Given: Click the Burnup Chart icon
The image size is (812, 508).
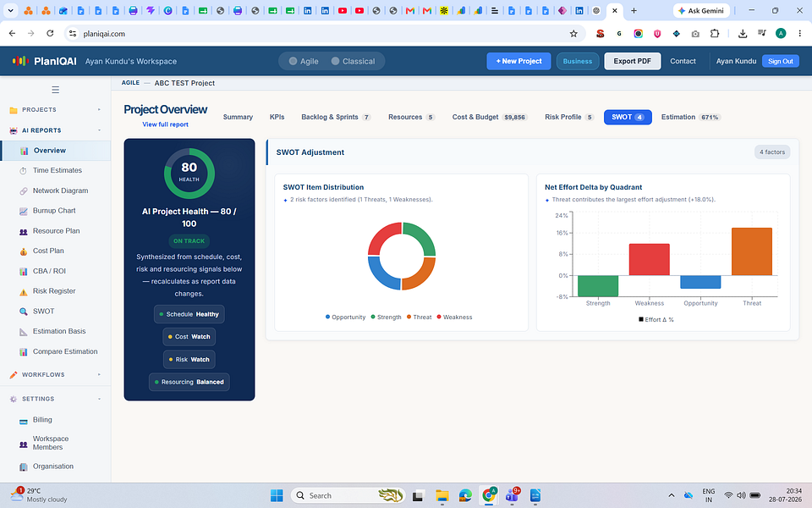Looking at the screenshot, I should point(24,211).
